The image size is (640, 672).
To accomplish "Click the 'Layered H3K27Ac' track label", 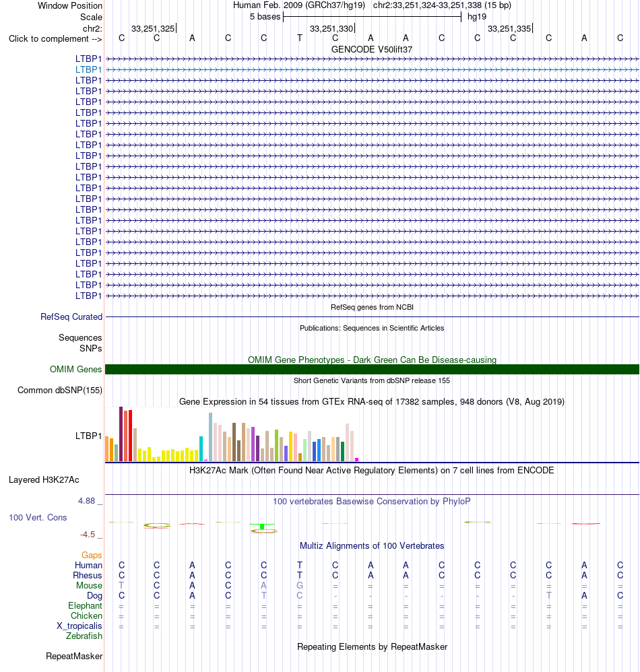I will pos(44,480).
